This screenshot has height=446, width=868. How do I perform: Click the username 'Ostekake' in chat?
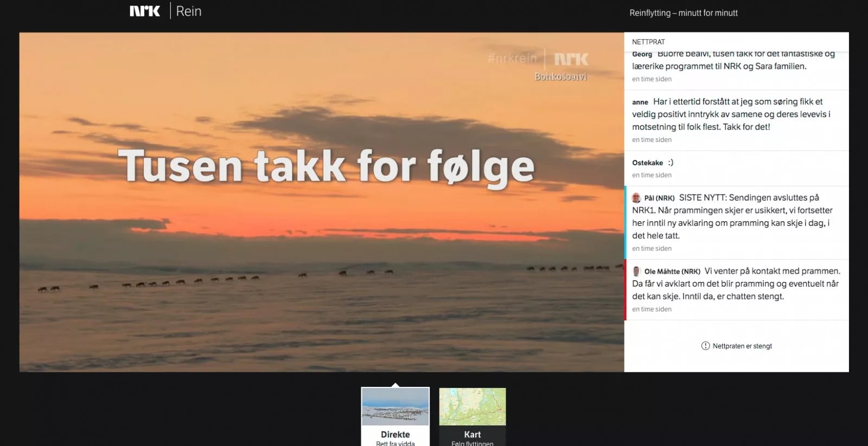(x=647, y=163)
